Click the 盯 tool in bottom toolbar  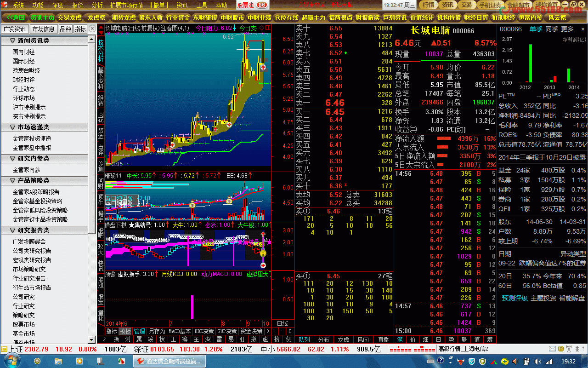pyautogui.click(x=242, y=339)
